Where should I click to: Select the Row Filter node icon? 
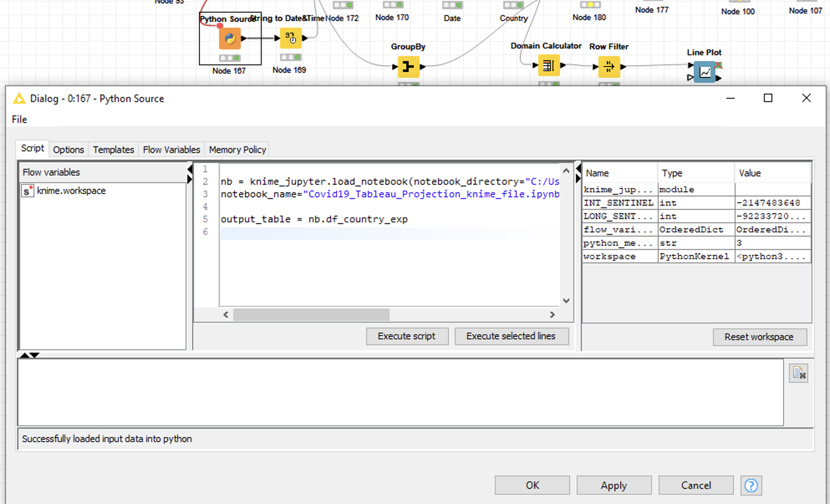609,67
